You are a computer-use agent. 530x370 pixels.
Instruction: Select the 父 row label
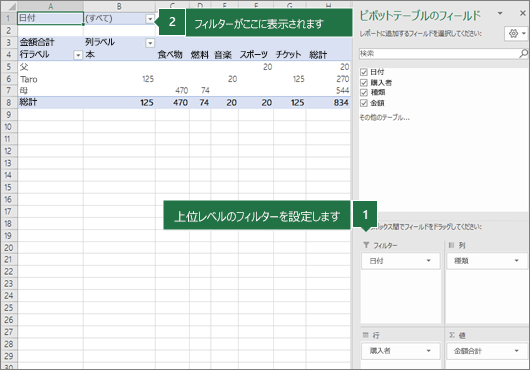50,67
